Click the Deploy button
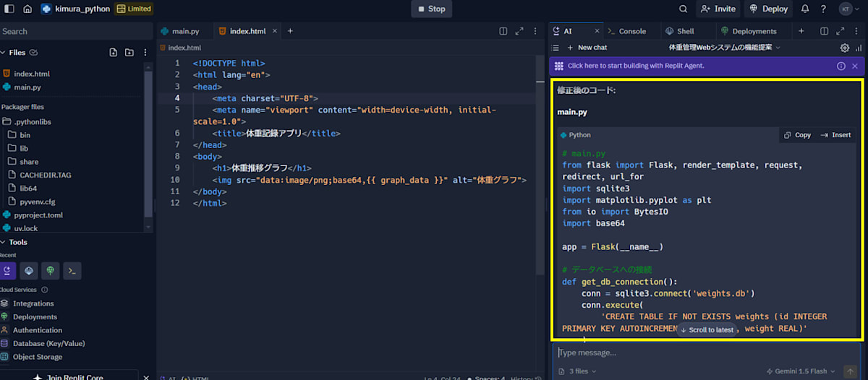 click(x=769, y=9)
